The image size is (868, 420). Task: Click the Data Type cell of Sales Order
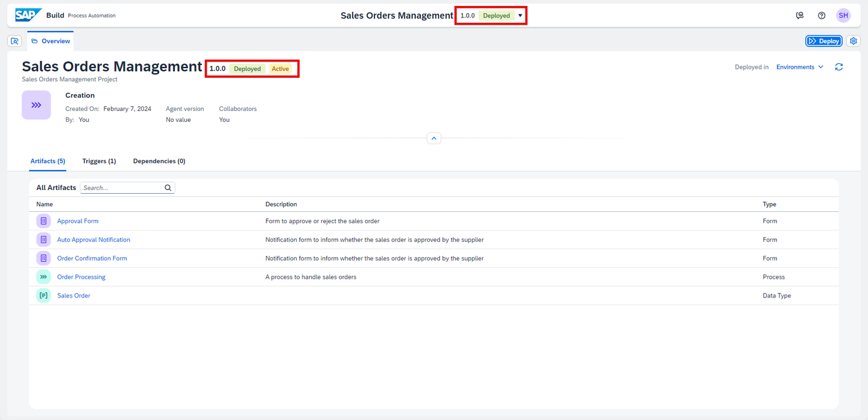(777, 296)
